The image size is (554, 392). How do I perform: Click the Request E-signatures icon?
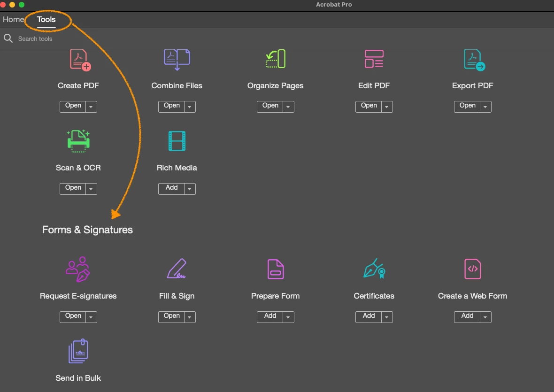coord(78,269)
